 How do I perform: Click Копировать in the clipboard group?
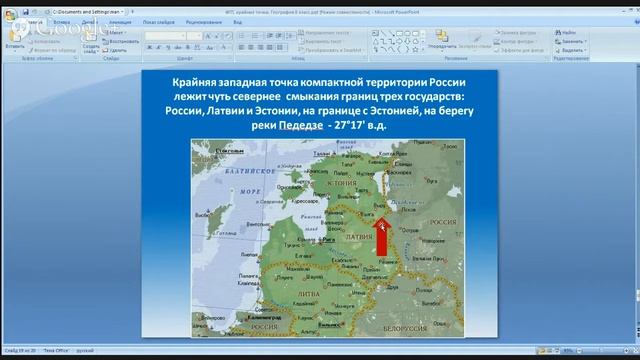[44, 42]
